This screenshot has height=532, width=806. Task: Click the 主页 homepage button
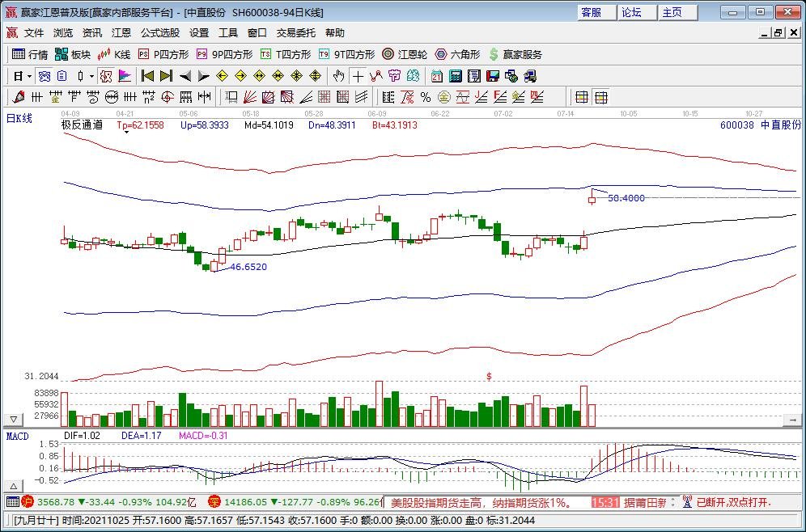coord(678,12)
